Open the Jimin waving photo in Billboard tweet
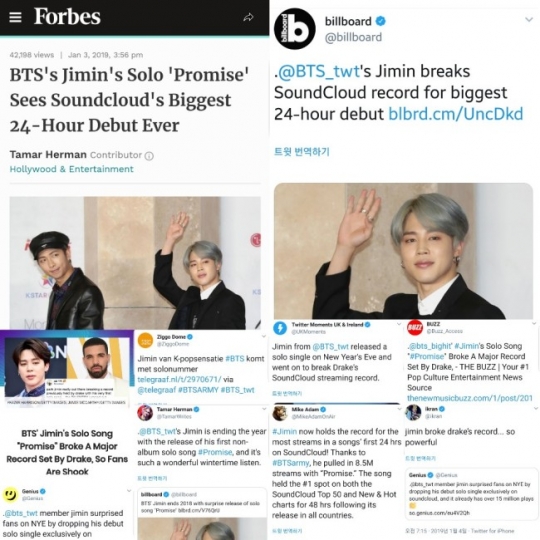The image size is (540, 540). coord(403,251)
